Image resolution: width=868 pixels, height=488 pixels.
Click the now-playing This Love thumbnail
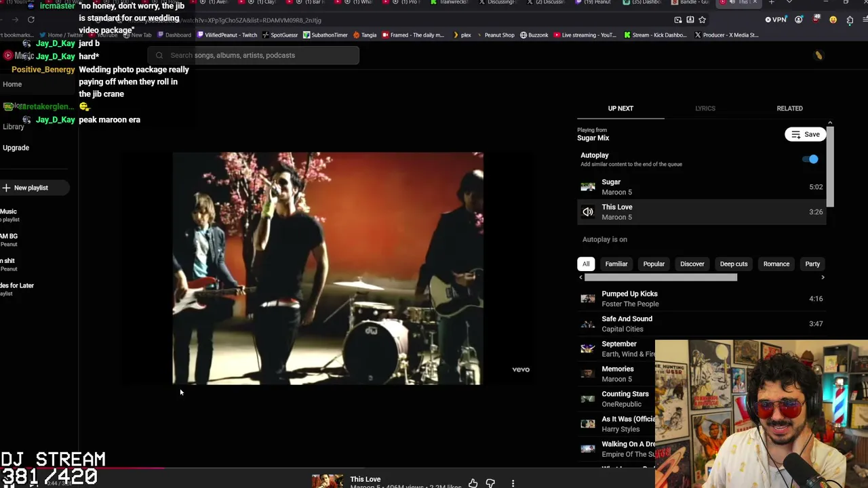328,481
